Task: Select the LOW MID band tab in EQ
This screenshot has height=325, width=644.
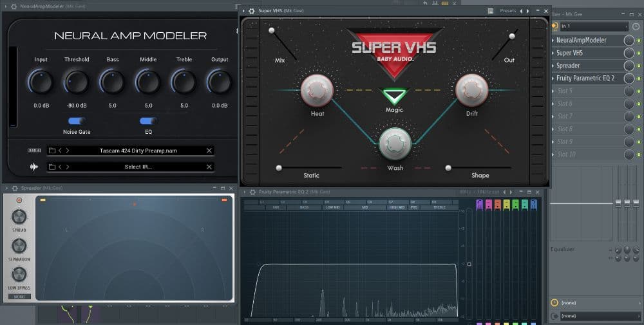Action: click(x=333, y=208)
